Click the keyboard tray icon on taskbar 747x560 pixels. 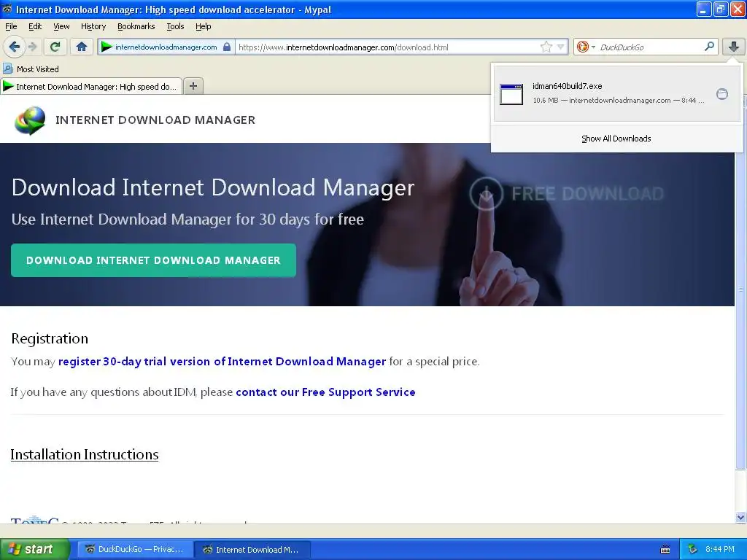coord(665,550)
